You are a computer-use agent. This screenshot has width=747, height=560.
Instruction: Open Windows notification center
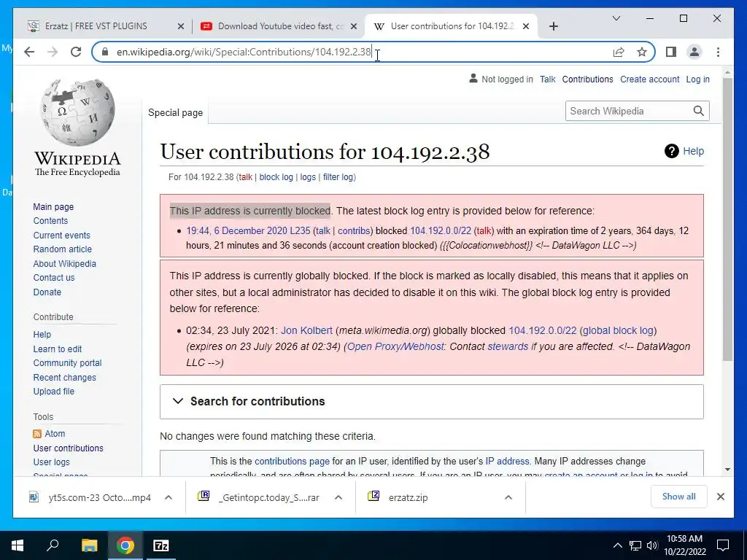pos(723,545)
